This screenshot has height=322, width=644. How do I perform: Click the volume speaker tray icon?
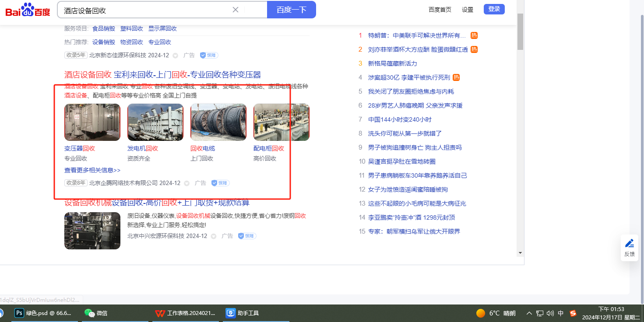tap(550, 313)
